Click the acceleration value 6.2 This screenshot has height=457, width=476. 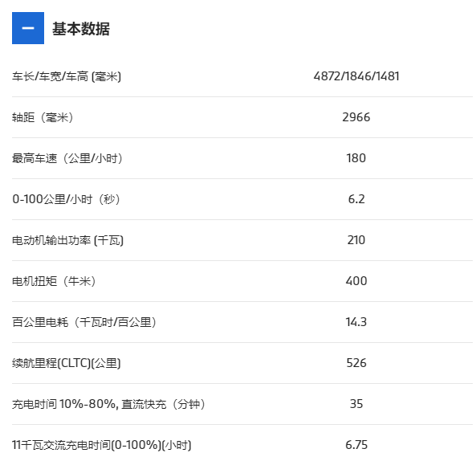pyautogui.click(x=356, y=199)
